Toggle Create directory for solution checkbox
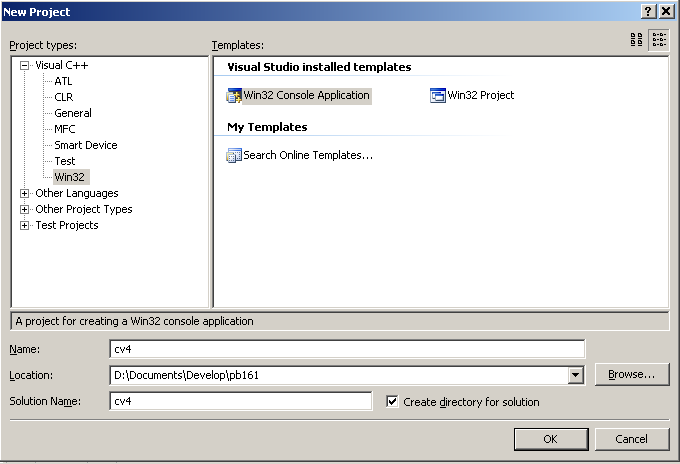Screen dimensions: 680x464 pyautogui.click(x=392, y=402)
